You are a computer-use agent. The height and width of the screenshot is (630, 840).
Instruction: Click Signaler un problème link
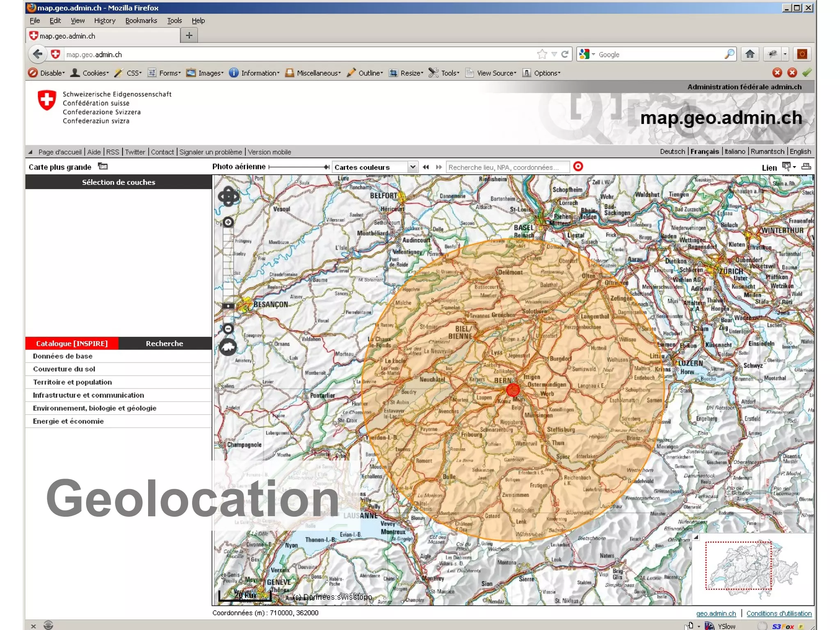(211, 152)
